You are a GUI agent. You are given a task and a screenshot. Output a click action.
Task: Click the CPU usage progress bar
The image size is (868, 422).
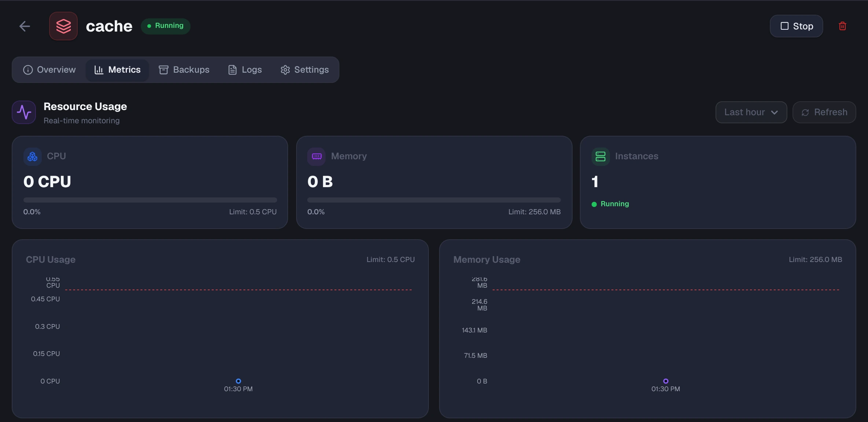tap(150, 200)
